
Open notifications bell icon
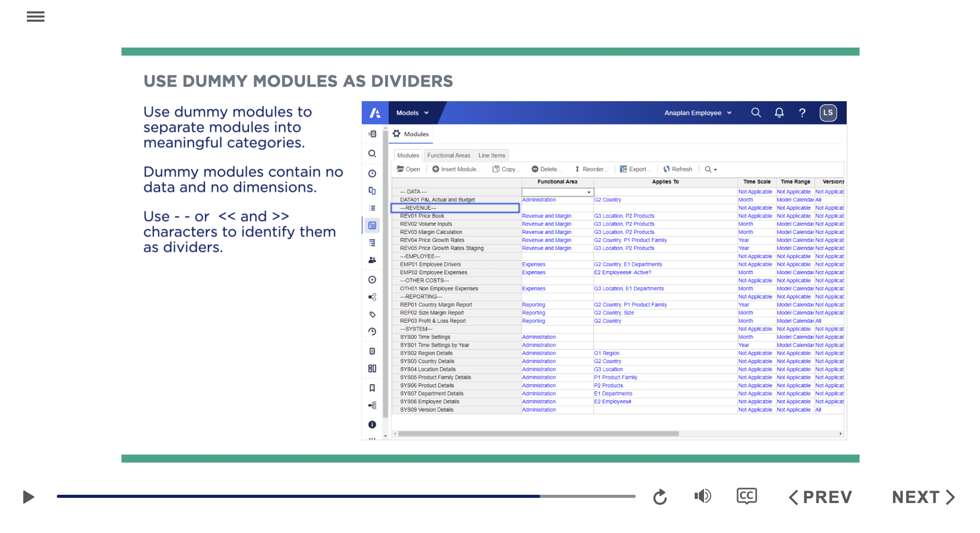coord(779,113)
